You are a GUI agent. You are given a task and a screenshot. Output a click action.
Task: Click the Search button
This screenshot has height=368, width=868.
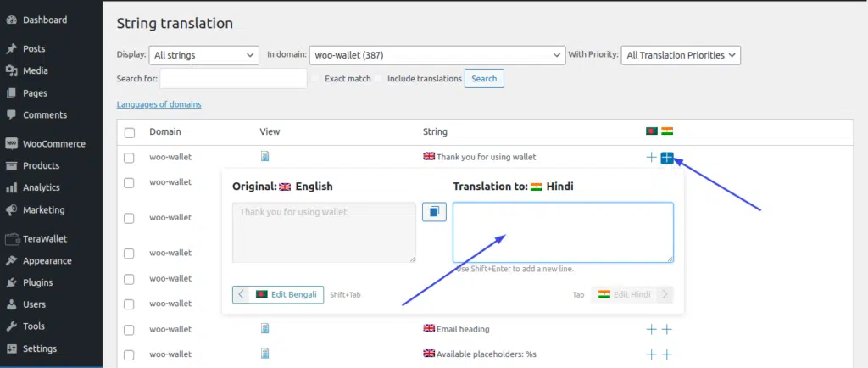click(484, 79)
